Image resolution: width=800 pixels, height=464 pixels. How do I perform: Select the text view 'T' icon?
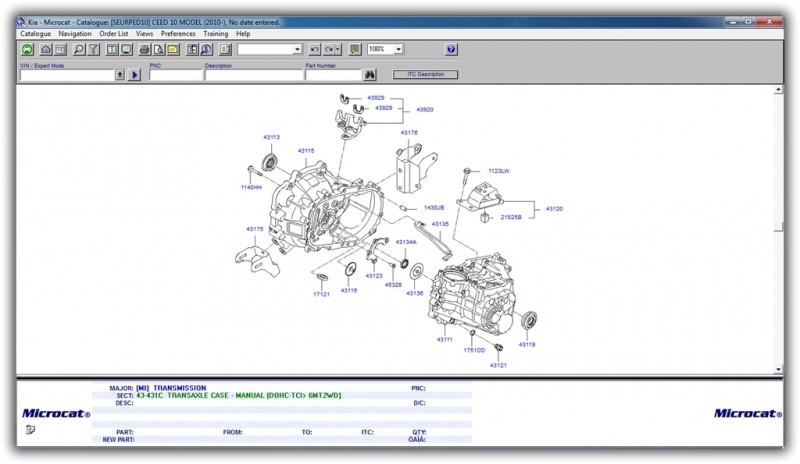112,50
